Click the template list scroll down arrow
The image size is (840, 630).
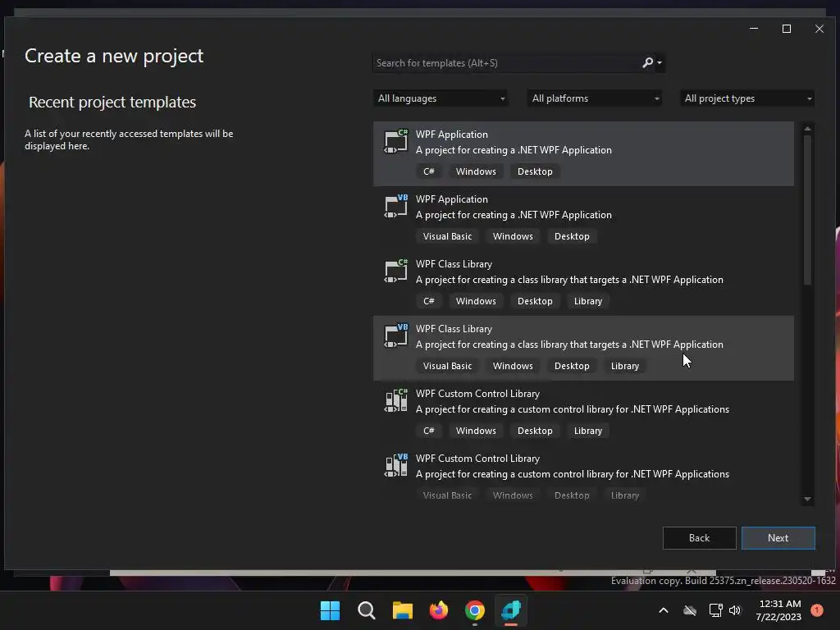tap(807, 500)
